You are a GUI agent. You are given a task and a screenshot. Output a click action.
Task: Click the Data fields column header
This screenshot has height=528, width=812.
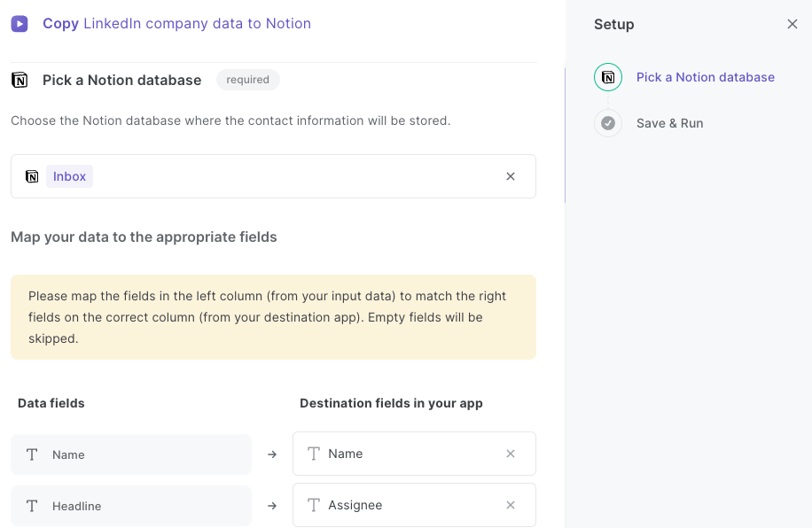[x=51, y=403]
